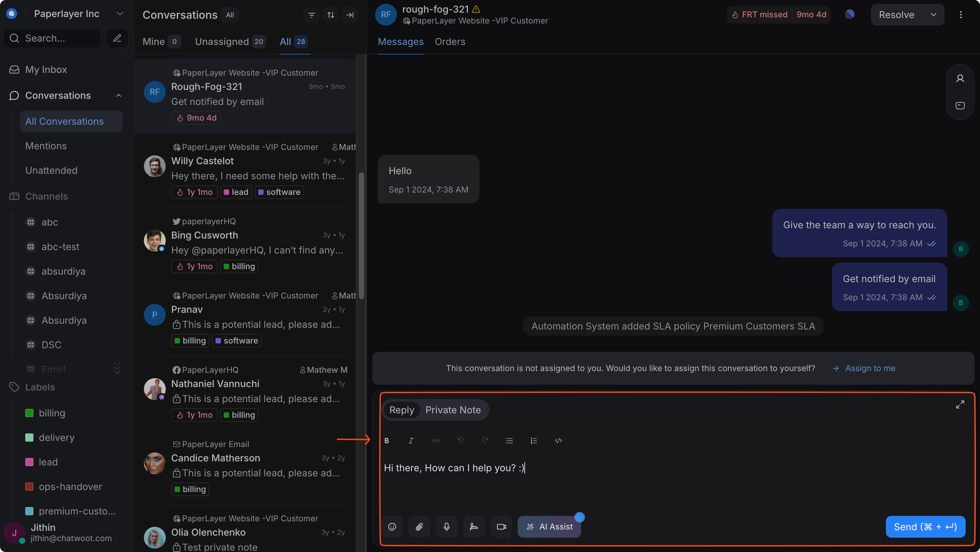Click Nathaniel Vannuchi's avatar thumbnail

tap(154, 389)
